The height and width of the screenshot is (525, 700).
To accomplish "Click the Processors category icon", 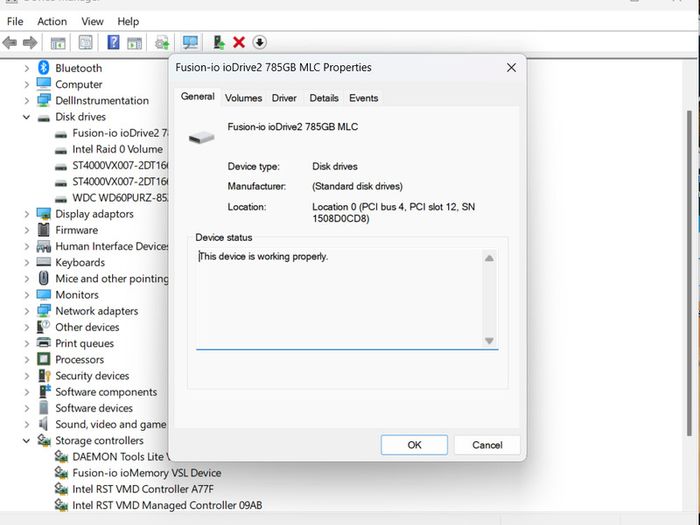I will 44,359.
